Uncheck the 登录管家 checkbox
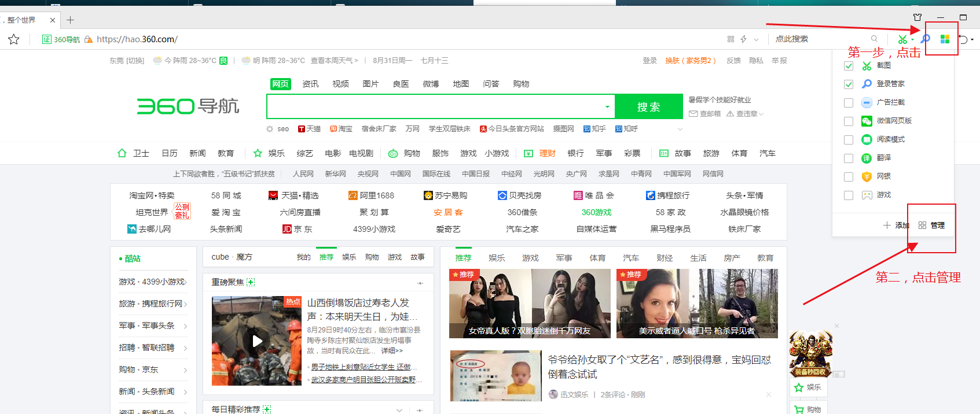980x414 pixels. 849,84
